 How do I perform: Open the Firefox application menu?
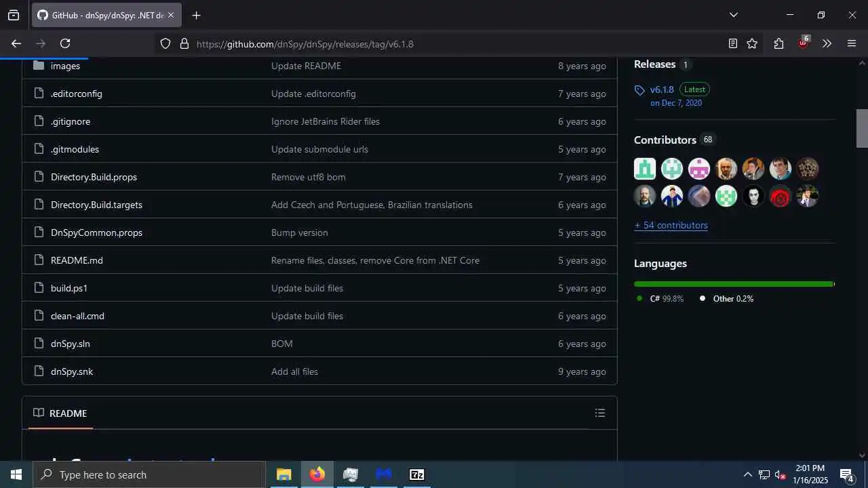coord(852,43)
